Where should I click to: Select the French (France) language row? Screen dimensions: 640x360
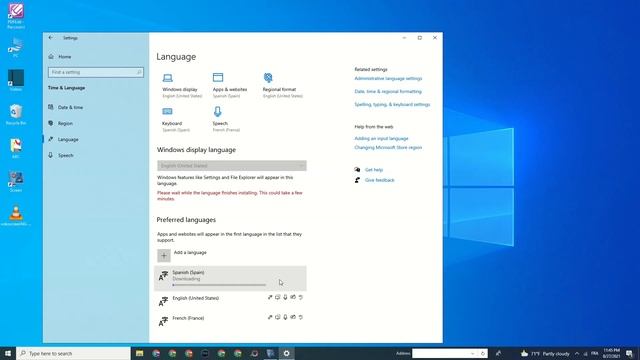click(x=230, y=320)
